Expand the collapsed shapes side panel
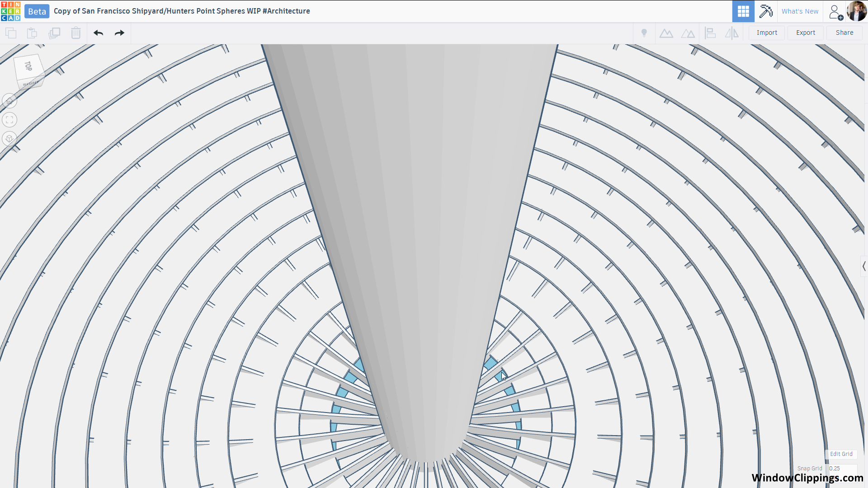The image size is (868, 488). point(863,267)
